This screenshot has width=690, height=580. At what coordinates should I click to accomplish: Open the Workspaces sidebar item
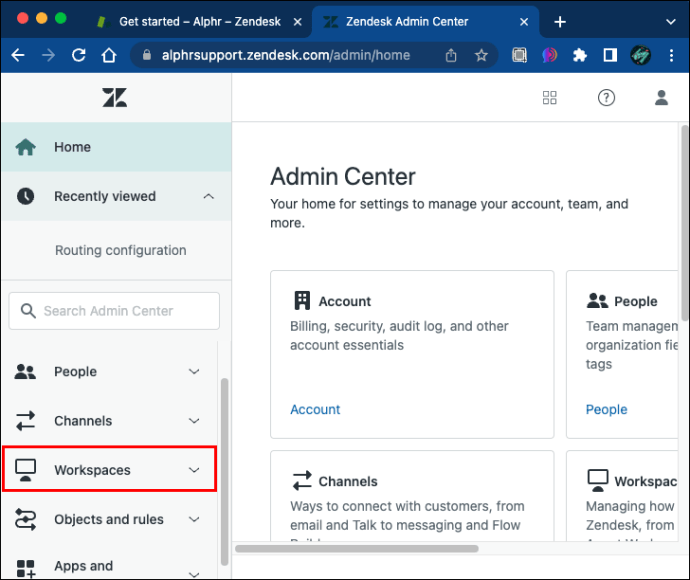pos(109,469)
